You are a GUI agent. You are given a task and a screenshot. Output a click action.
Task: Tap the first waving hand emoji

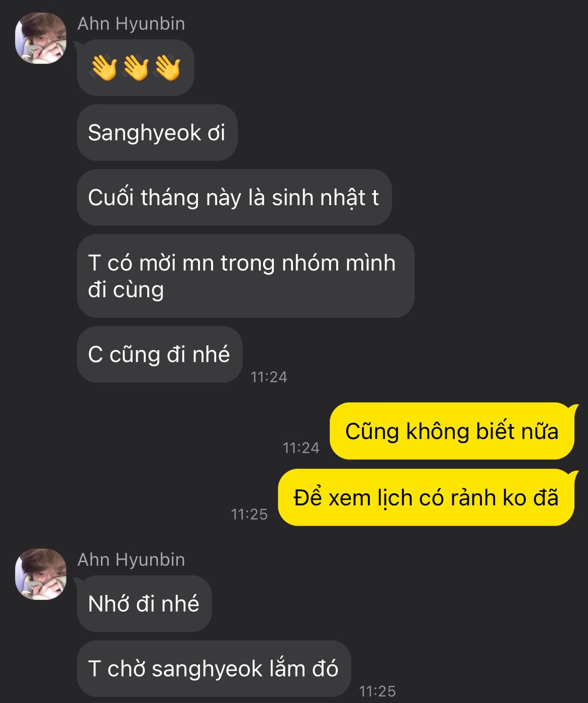104,68
